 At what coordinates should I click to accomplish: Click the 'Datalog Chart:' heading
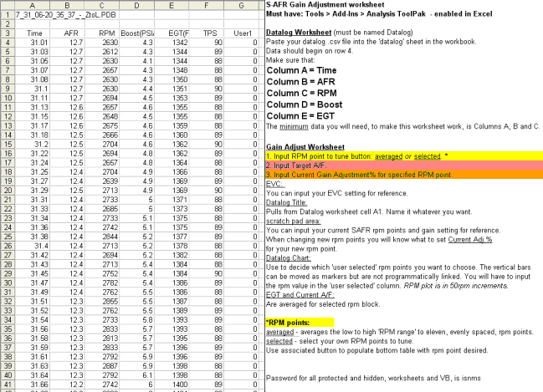[x=289, y=258]
